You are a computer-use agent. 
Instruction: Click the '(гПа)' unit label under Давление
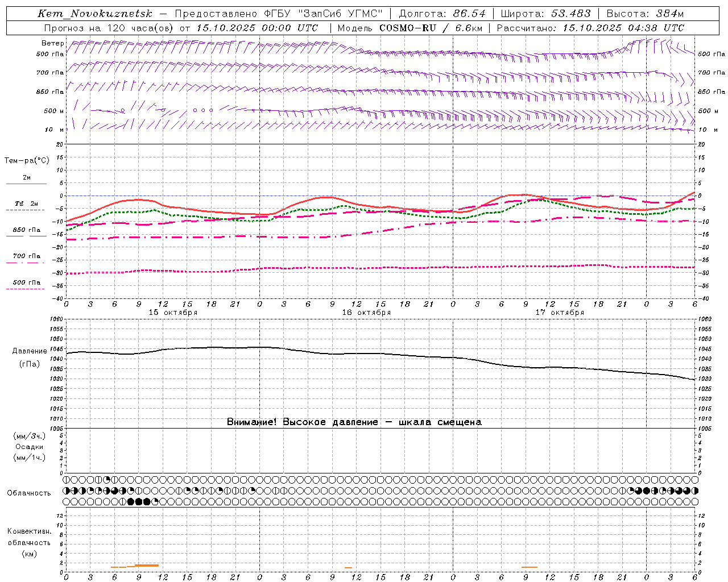[30, 364]
